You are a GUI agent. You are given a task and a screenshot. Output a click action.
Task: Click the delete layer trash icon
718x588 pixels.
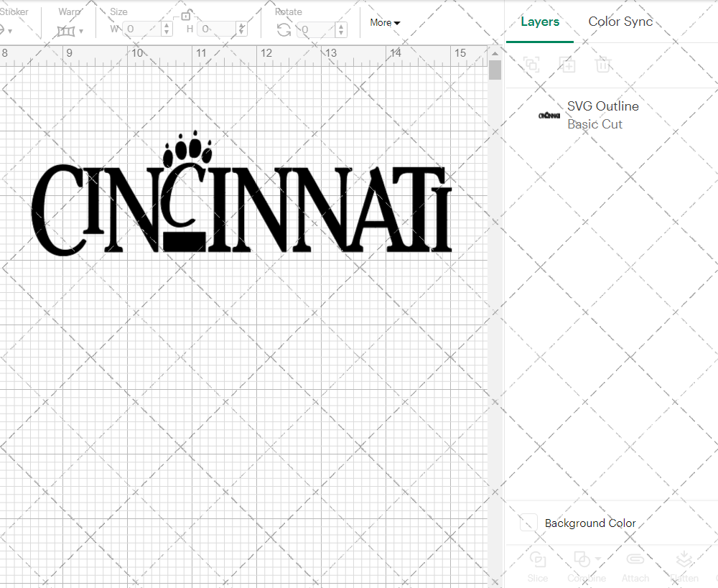pos(603,65)
